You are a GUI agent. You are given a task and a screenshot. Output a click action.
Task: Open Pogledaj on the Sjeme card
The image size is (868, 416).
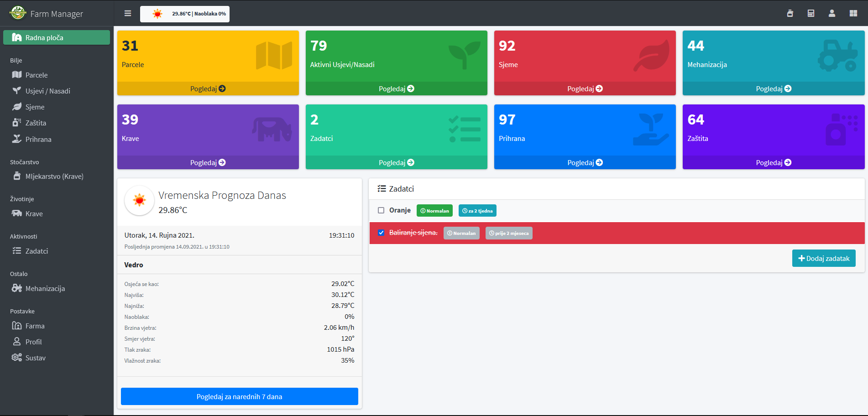[x=585, y=89]
